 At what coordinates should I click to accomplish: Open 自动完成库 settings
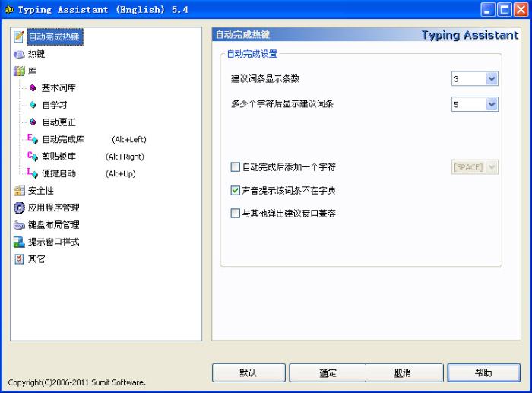tap(63, 139)
